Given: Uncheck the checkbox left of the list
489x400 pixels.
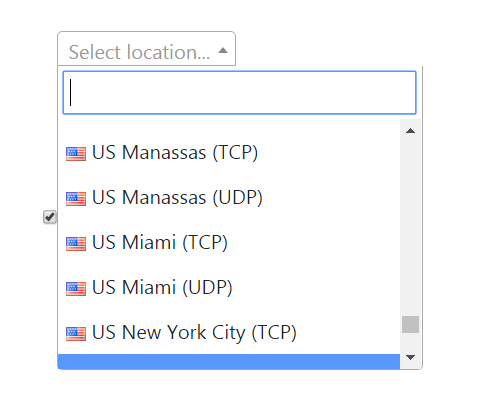Looking at the screenshot, I should [50, 217].
